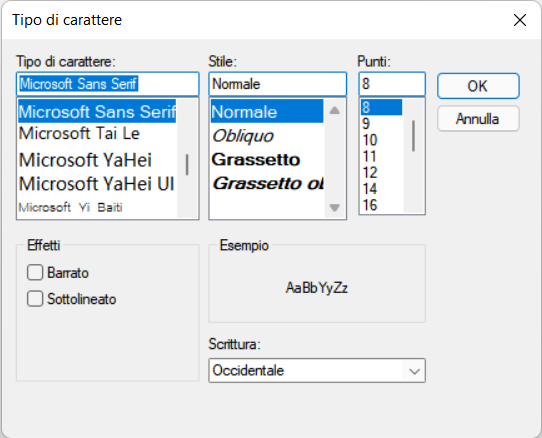Viewport: 542px width, 438px height.
Task: Choose size 11 in size list
Action: click(381, 156)
